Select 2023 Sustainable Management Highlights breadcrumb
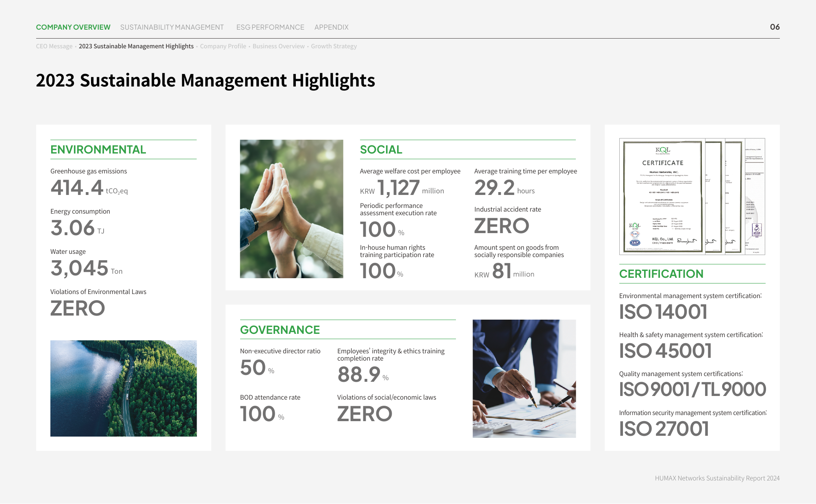816x504 pixels. pyautogui.click(x=136, y=46)
